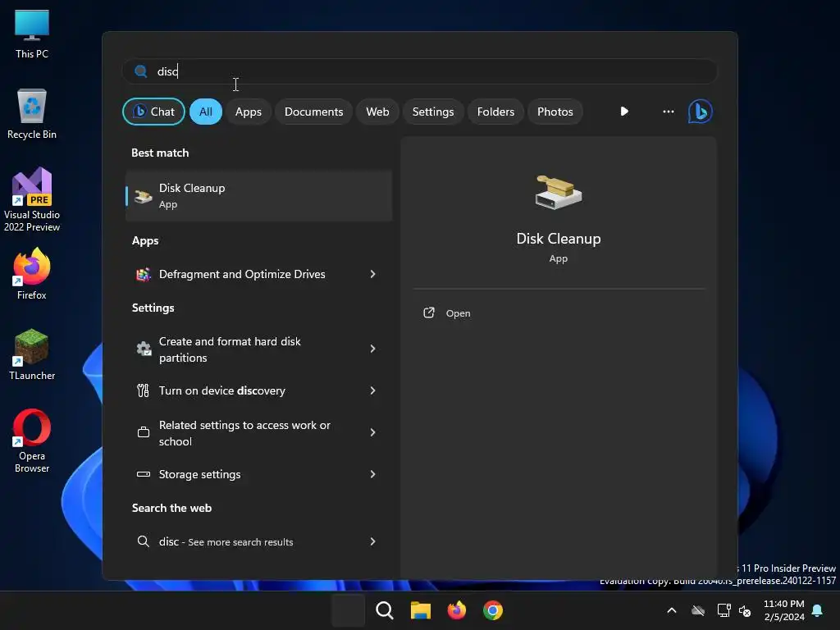Show more filters with the arrow button
The width and height of the screenshot is (840, 630).
[624, 112]
